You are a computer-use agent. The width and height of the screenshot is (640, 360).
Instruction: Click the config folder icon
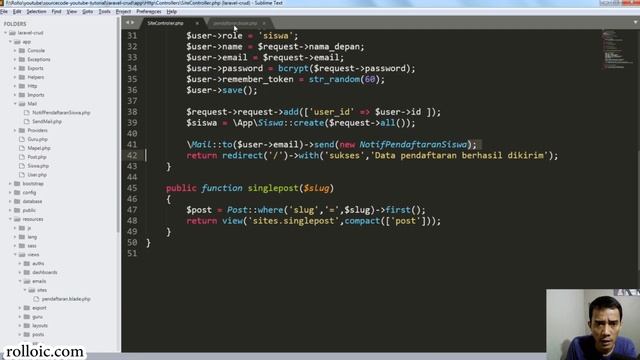(17, 193)
